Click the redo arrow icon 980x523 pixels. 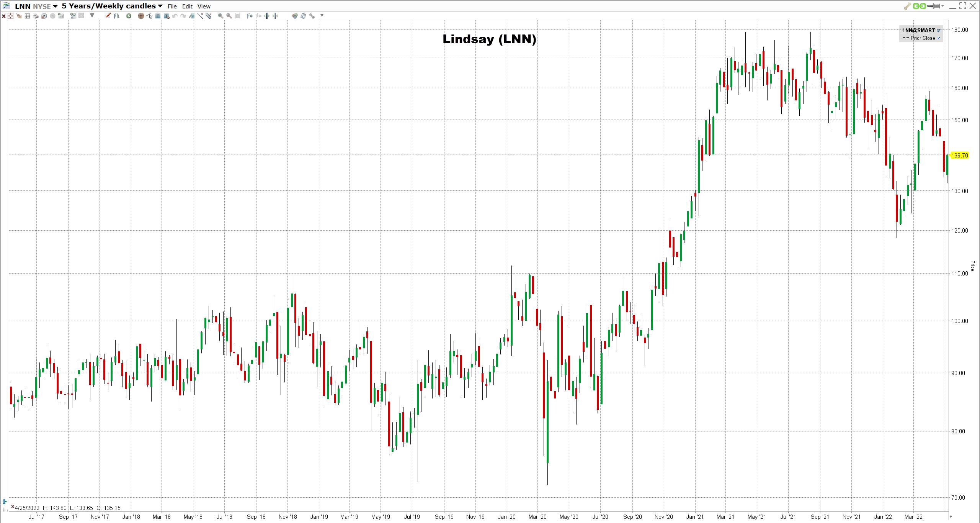(x=183, y=16)
